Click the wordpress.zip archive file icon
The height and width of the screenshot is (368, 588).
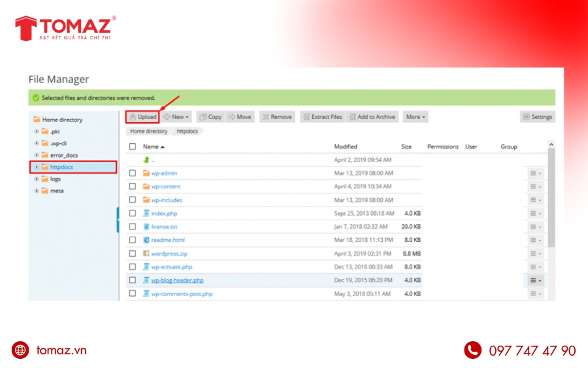(x=146, y=254)
